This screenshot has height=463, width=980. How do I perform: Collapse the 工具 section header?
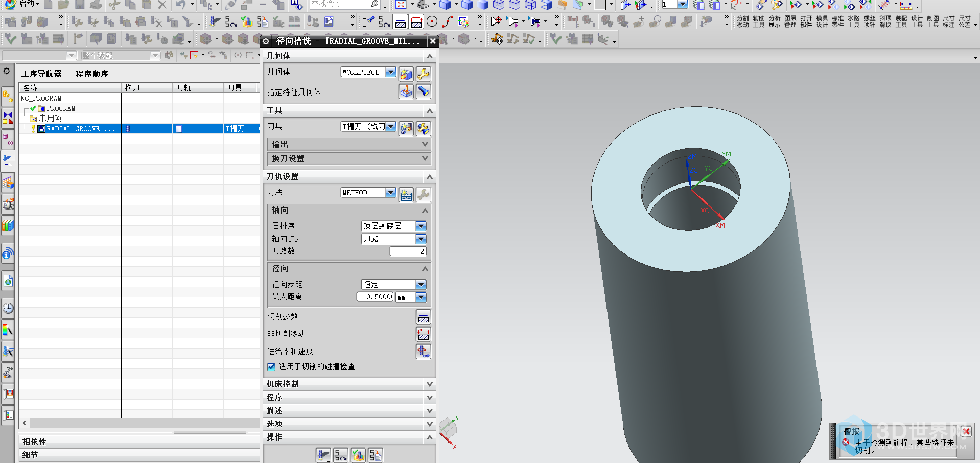coord(349,110)
